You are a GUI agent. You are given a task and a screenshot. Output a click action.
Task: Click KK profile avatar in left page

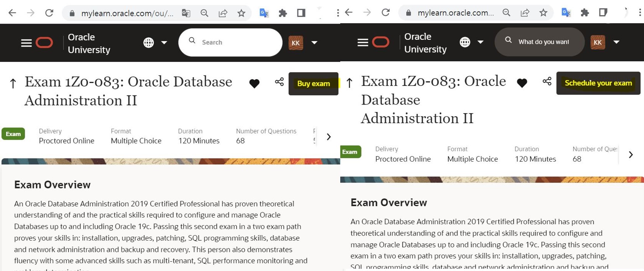click(x=296, y=43)
